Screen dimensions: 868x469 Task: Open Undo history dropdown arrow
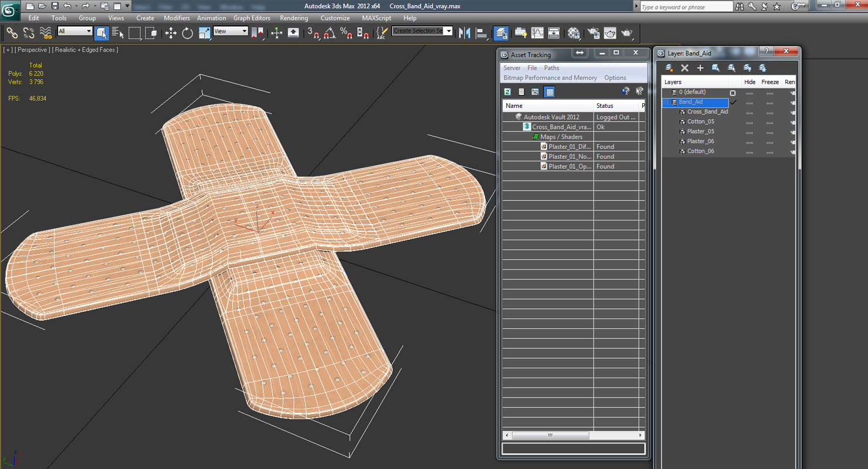(76, 6)
